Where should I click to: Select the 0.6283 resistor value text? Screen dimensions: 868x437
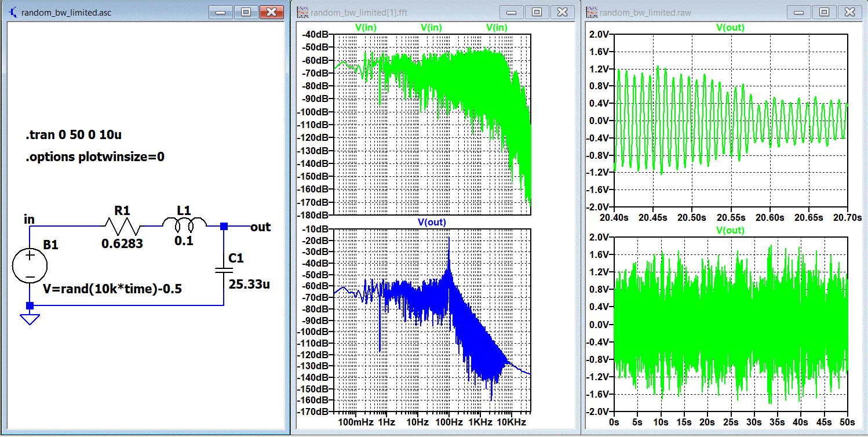122,244
